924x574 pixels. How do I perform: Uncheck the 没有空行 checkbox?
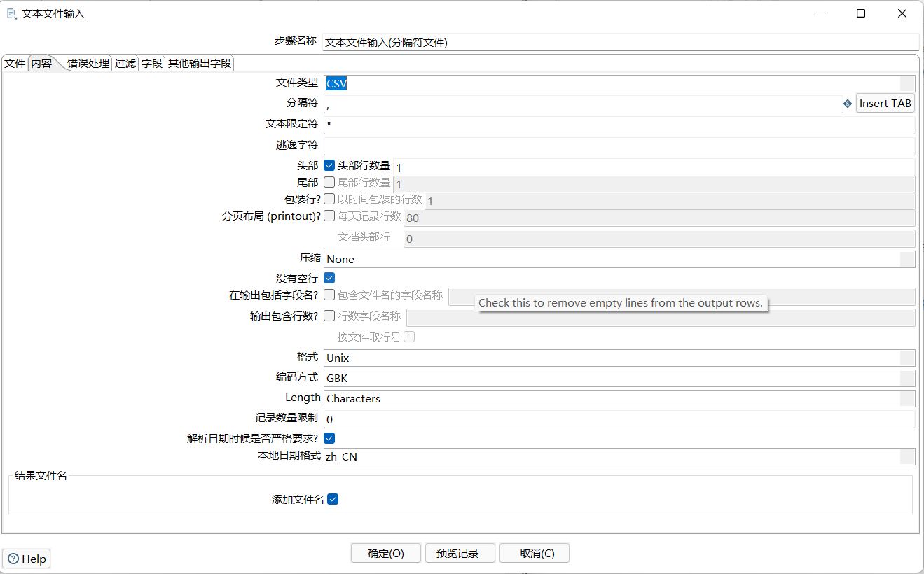click(329, 278)
